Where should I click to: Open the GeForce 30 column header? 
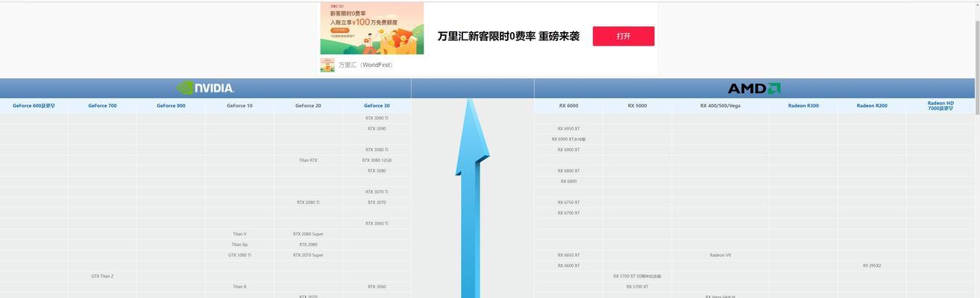coord(377,106)
